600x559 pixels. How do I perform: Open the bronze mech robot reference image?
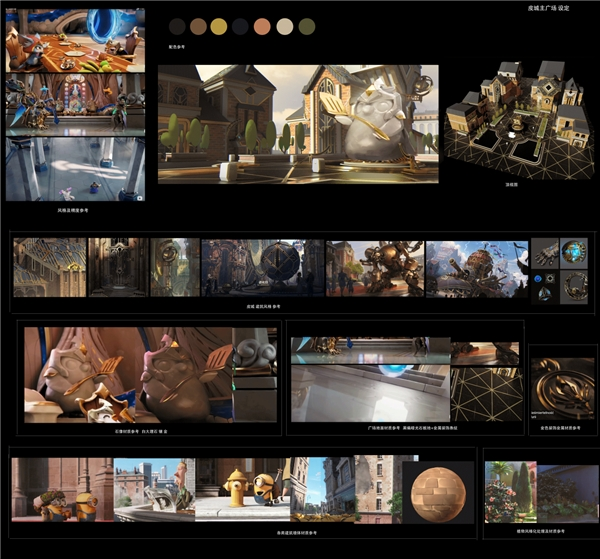point(375,269)
